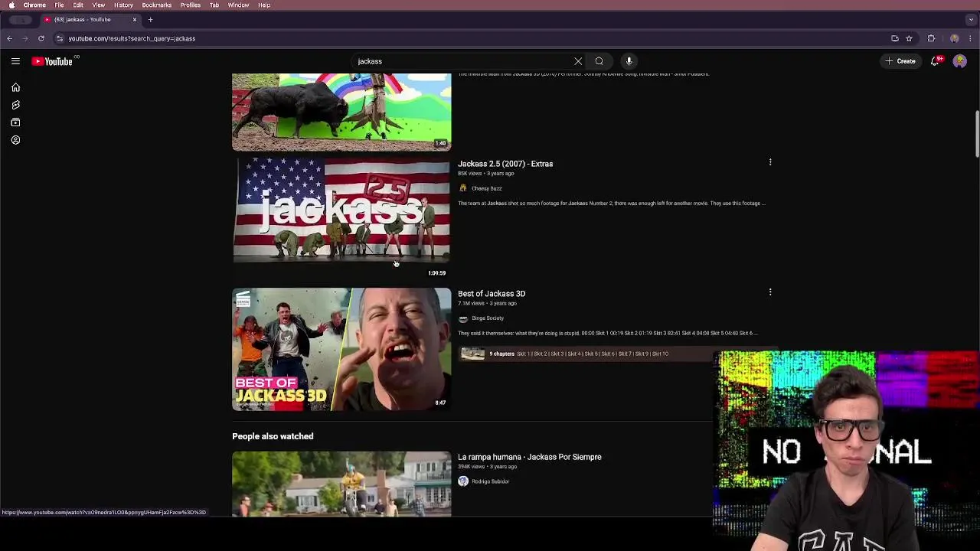
Task: Click the 8:47 duration badge
Action: [440, 403]
